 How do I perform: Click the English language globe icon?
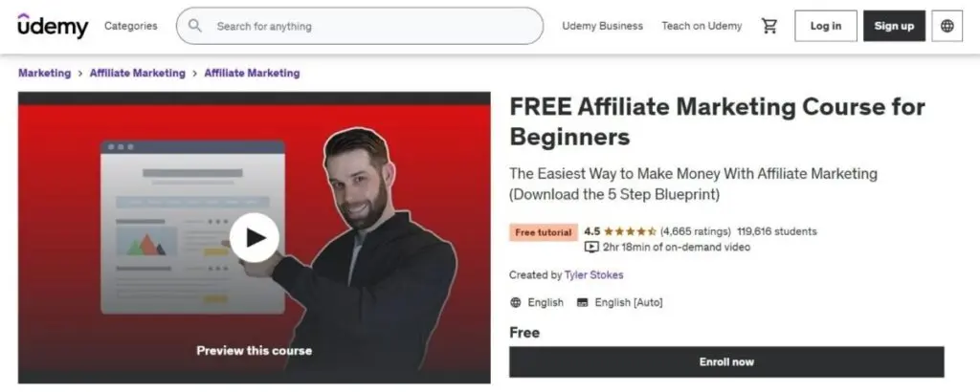click(516, 302)
